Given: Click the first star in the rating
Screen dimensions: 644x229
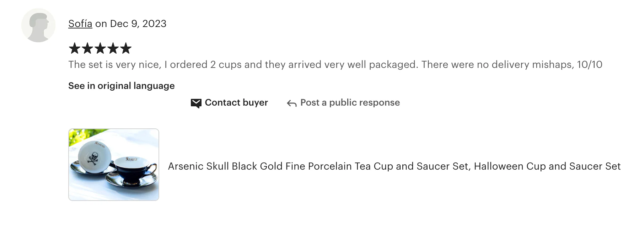Looking at the screenshot, I should 75,48.
